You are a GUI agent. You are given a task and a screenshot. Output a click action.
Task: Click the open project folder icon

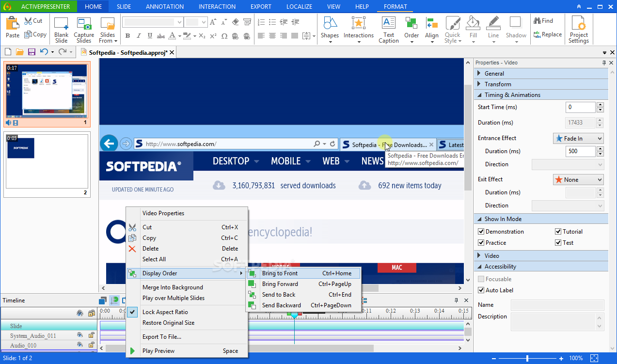click(x=20, y=52)
